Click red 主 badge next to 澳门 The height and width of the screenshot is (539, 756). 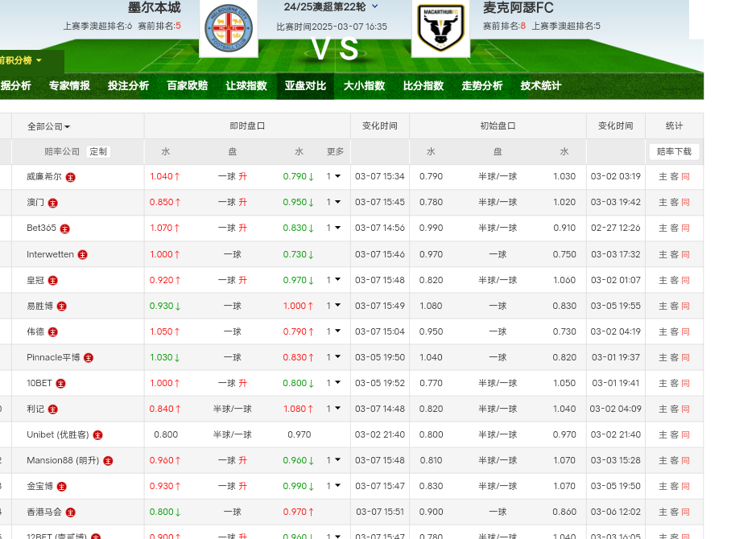pos(53,204)
